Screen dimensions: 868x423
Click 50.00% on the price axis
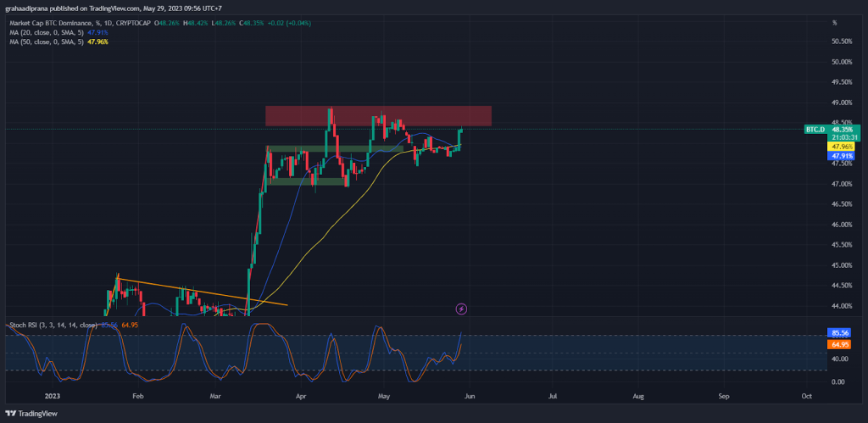coord(842,62)
